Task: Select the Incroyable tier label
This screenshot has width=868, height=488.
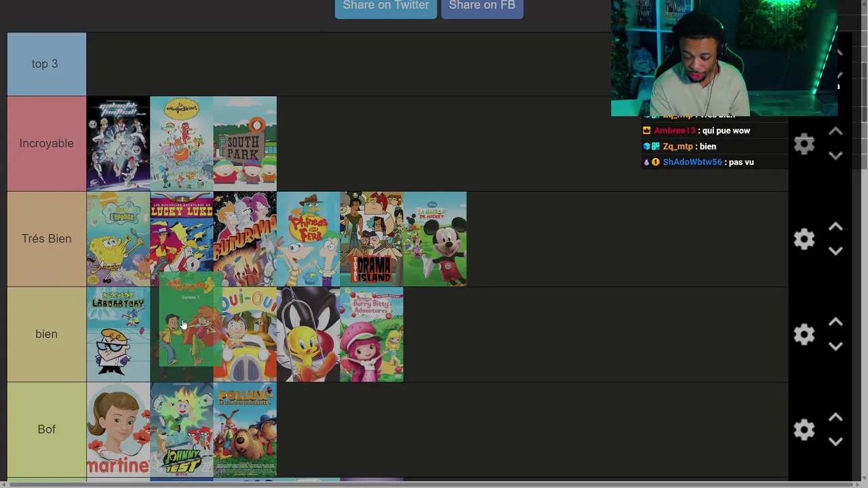Action: pos(47,143)
